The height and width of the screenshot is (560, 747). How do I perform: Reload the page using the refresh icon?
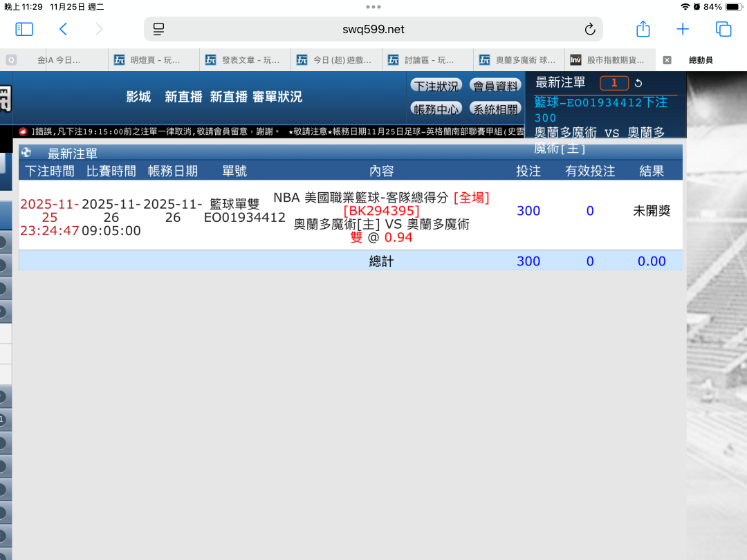(590, 29)
